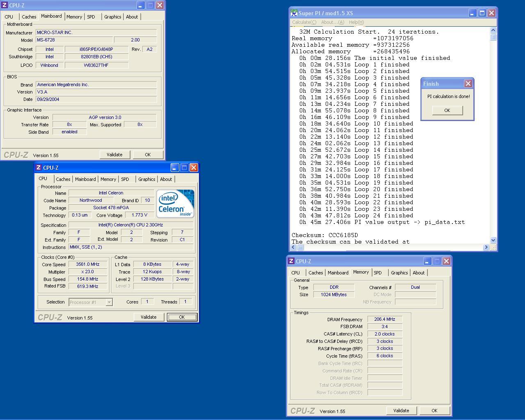The image size is (525, 420).
Task: Click OK in Memory window
Action: tap(434, 411)
